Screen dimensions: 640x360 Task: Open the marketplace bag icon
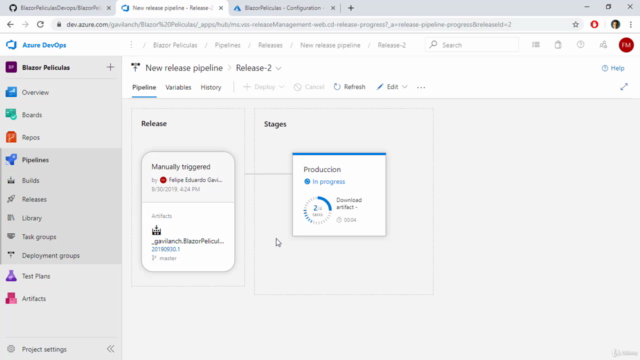coord(558,45)
